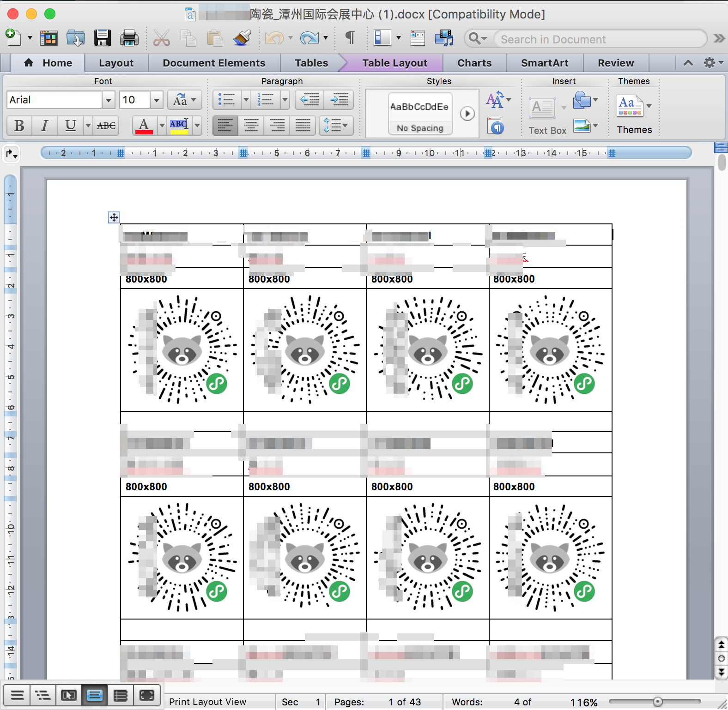The height and width of the screenshot is (710, 728).
Task: Click the Increase Indent icon
Action: [x=340, y=100]
